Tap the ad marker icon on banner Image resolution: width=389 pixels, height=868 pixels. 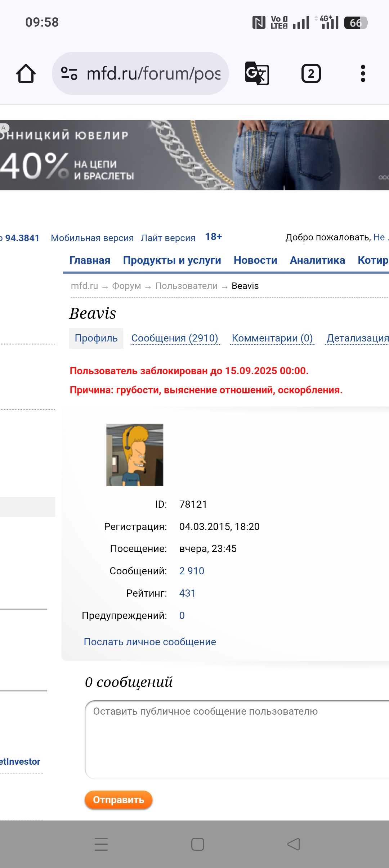tap(4, 128)
